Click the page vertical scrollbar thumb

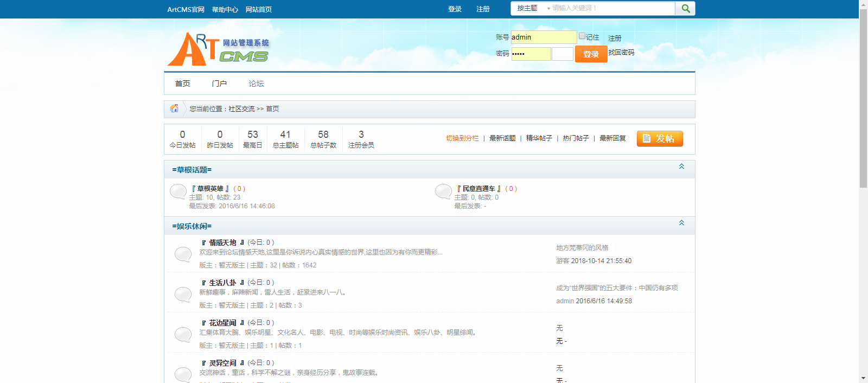863,98
